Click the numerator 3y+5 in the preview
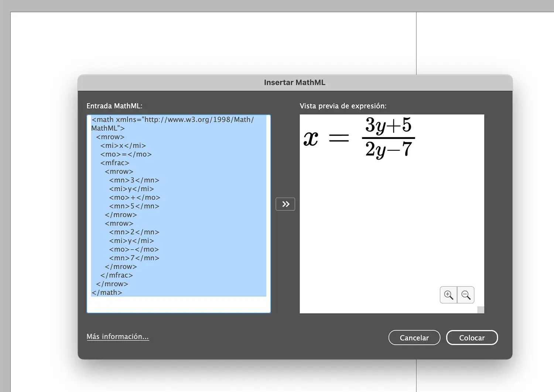Screen dimensions: 554x392 [388, 125]
